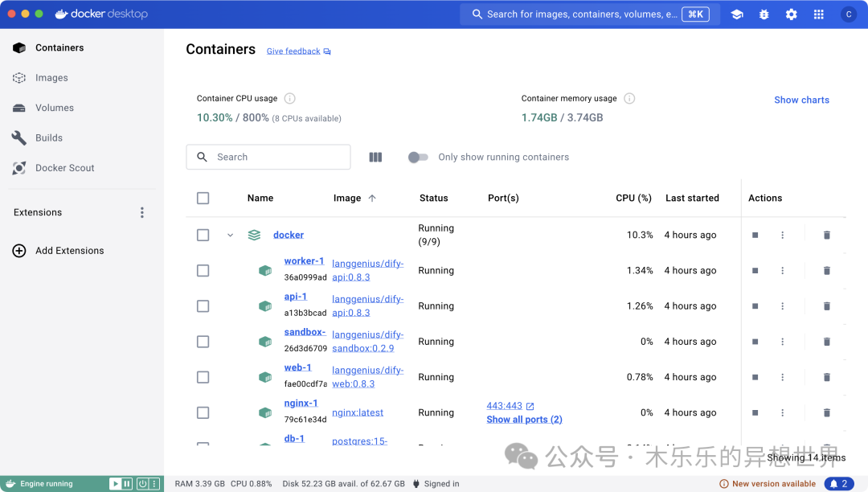Open the account avatar C

tap(849, 14)
